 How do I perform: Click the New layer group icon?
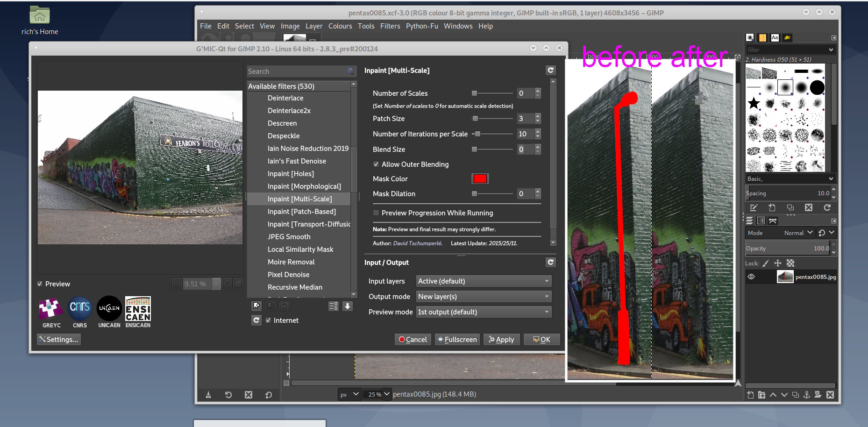click(x=761, y=395)
